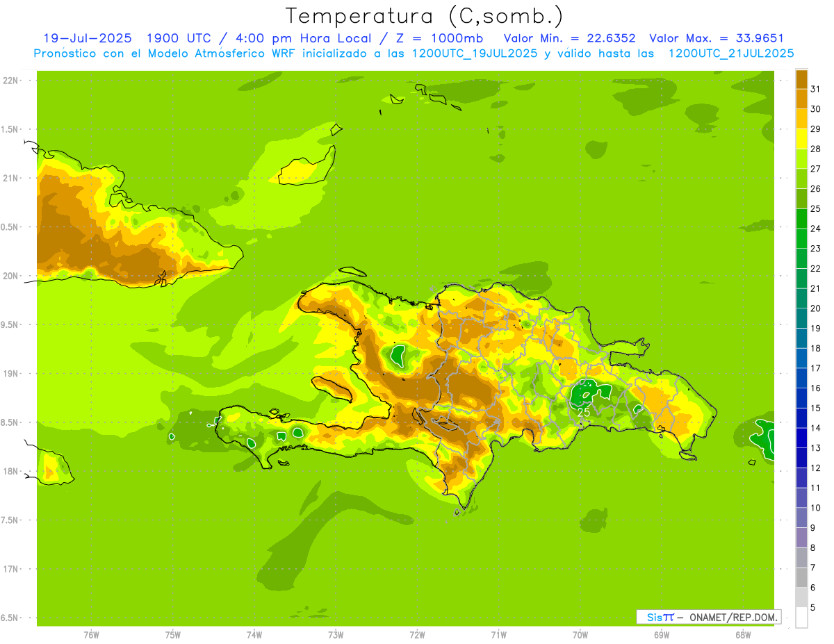Screen dimensions: 834x644
Task: Click the legend label "18"
Action: pos(816,348)
